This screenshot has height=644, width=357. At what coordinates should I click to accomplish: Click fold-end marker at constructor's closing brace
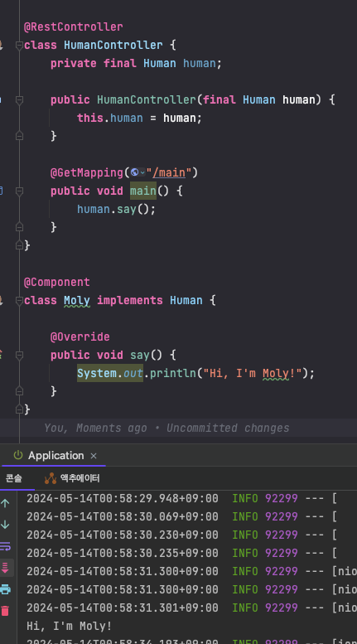[19, 136]
